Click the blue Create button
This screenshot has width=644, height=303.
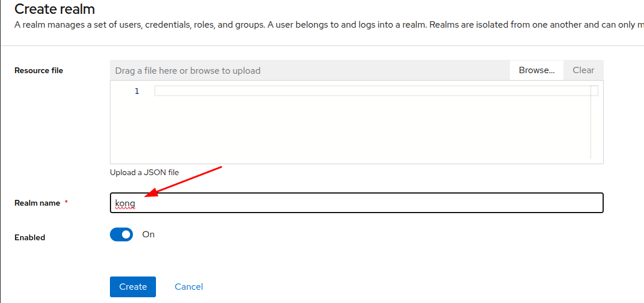click(x=133, y=286)
